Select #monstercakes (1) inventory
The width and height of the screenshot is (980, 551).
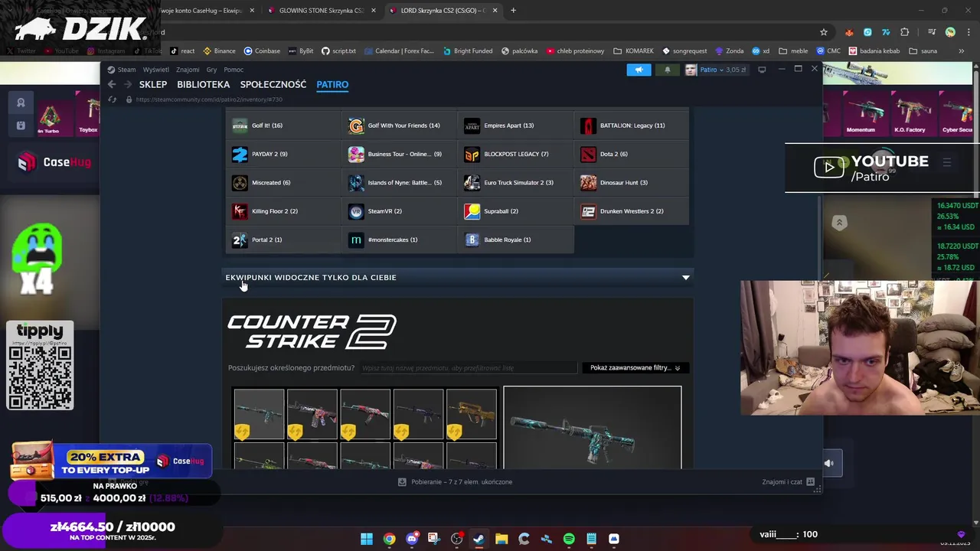coord(400,240)
